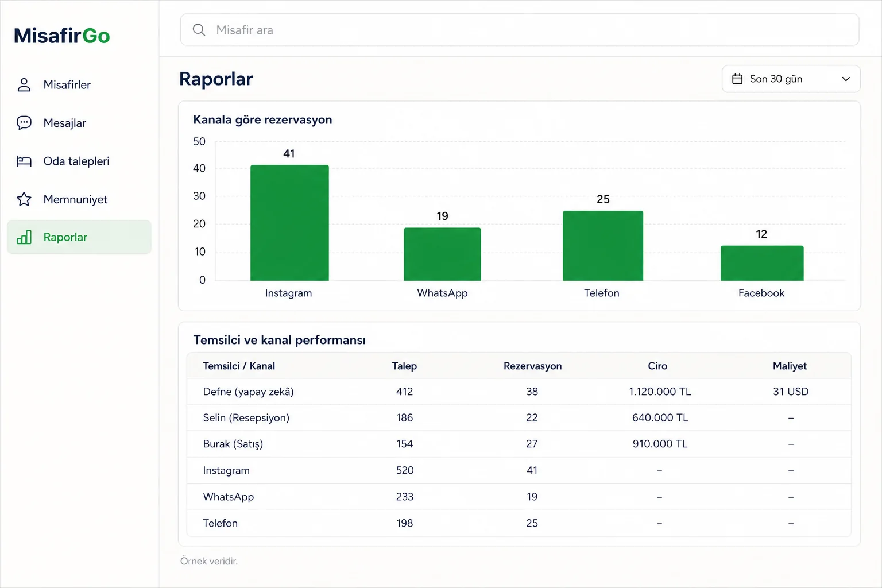Image resolution: width=882 pixels, height=588 pixels.
Task: Click the 31 USD maliyet value
Action: [791, 392]
